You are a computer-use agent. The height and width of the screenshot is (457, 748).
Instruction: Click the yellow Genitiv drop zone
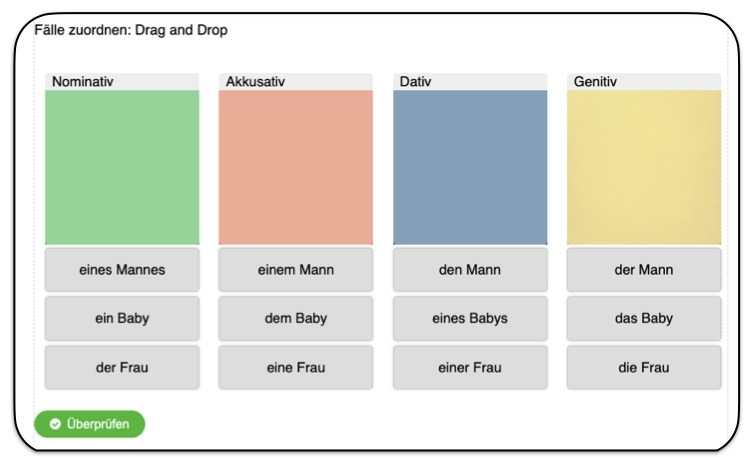pos(644,167)
